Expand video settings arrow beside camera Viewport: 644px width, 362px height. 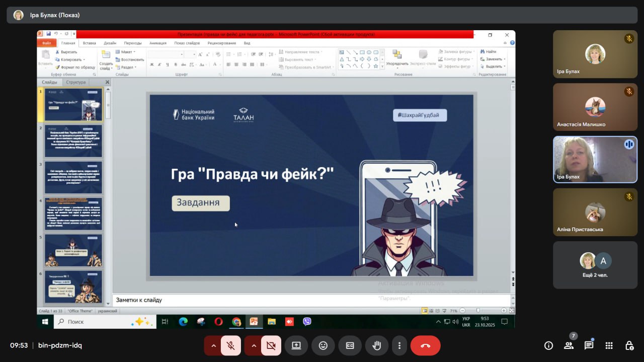pos(254,346)
